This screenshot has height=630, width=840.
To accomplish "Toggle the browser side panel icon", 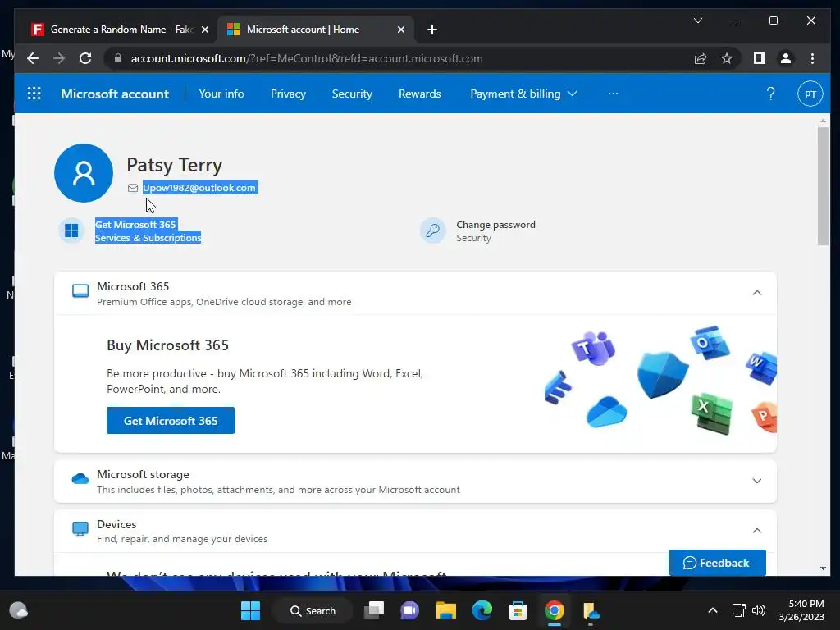I will [759, 58].
